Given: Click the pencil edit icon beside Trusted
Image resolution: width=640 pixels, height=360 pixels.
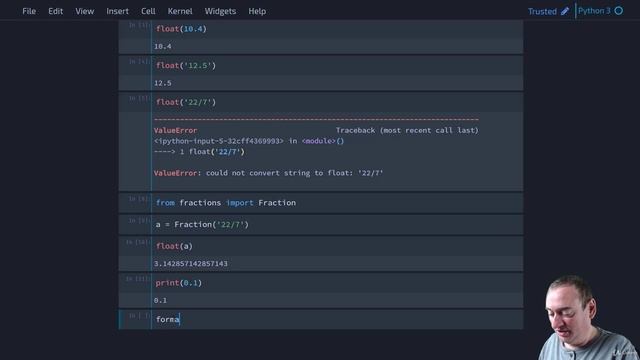Looking at the screenshot, I should (565, 11).
